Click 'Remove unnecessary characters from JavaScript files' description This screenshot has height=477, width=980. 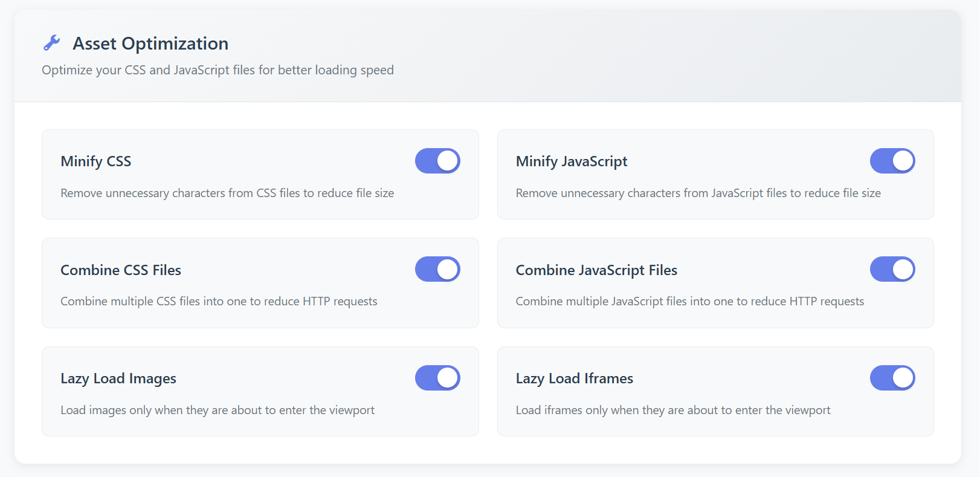[x=698, y=193]
